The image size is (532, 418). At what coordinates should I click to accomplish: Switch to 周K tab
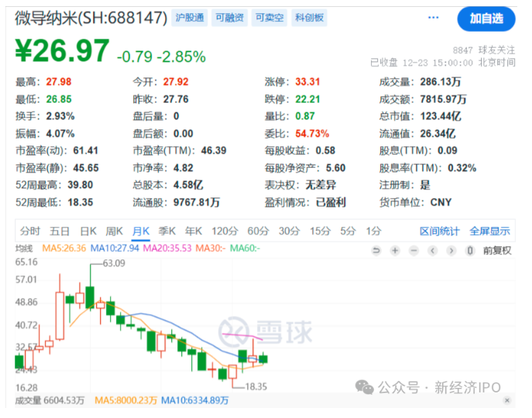click(114, 231)
